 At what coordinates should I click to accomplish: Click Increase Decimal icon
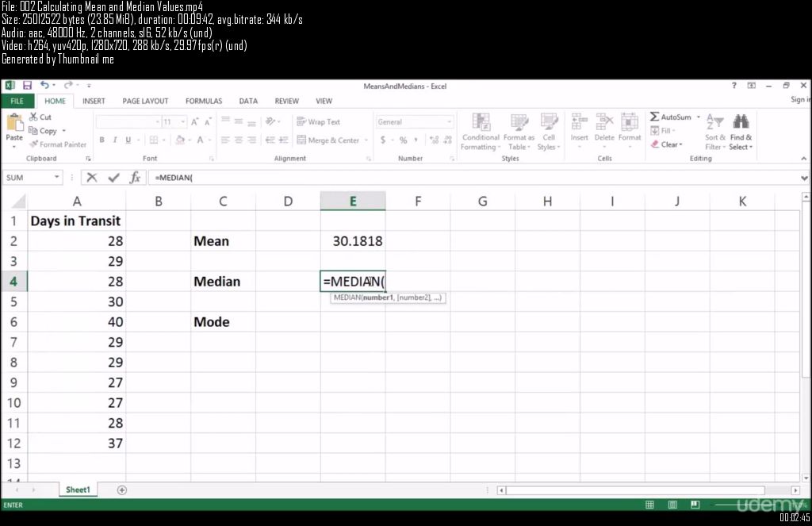pyautogui.click(x=434, y=140)
